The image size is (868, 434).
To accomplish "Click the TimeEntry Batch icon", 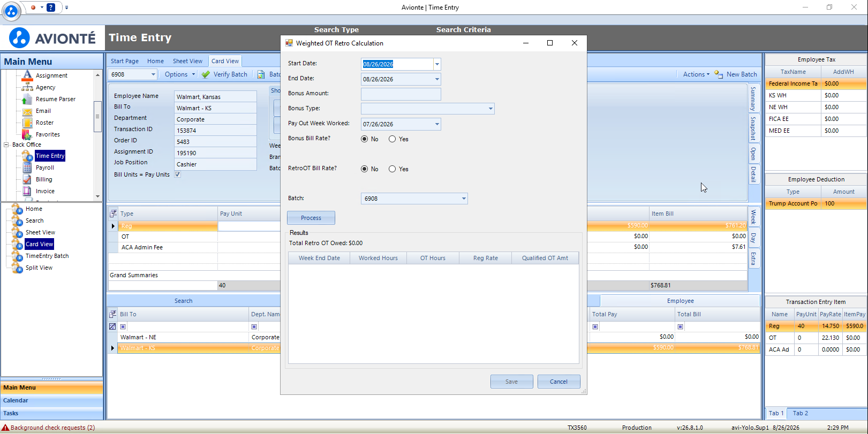I will point(17,256).
